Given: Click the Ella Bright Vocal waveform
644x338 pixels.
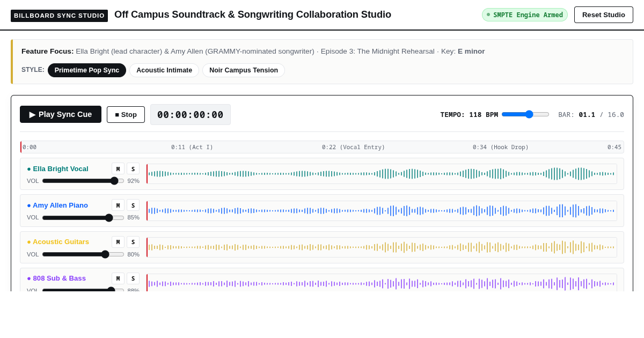Looking at the screenshot, I should click(382, 174).
